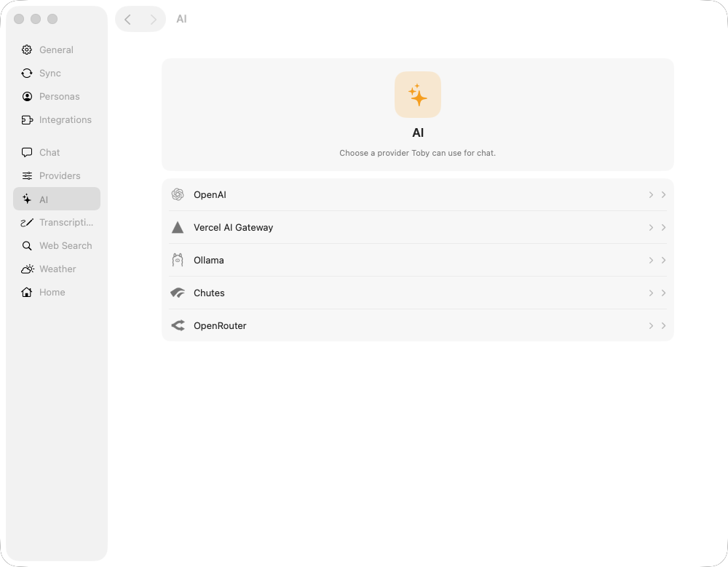This screenshot has width=728, height=567.
Task: Choose the OpenRouter provider name
Action: (x=220, y=325)
